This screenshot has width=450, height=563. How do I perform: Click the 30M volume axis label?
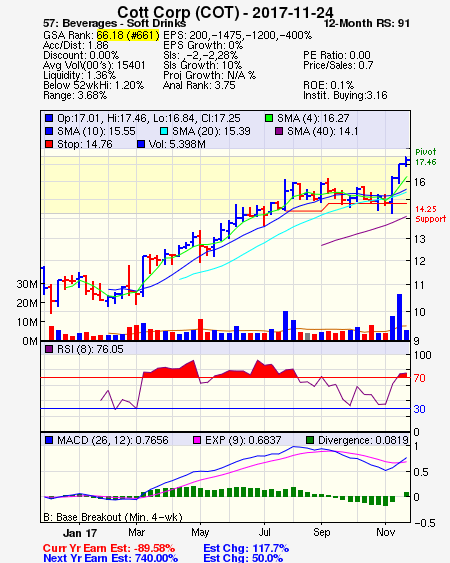27,284
